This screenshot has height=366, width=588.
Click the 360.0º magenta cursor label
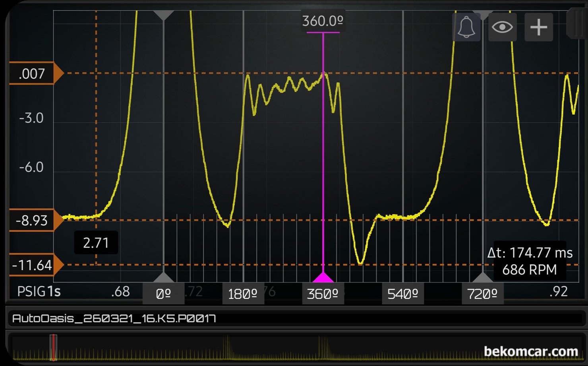(323, 21)
